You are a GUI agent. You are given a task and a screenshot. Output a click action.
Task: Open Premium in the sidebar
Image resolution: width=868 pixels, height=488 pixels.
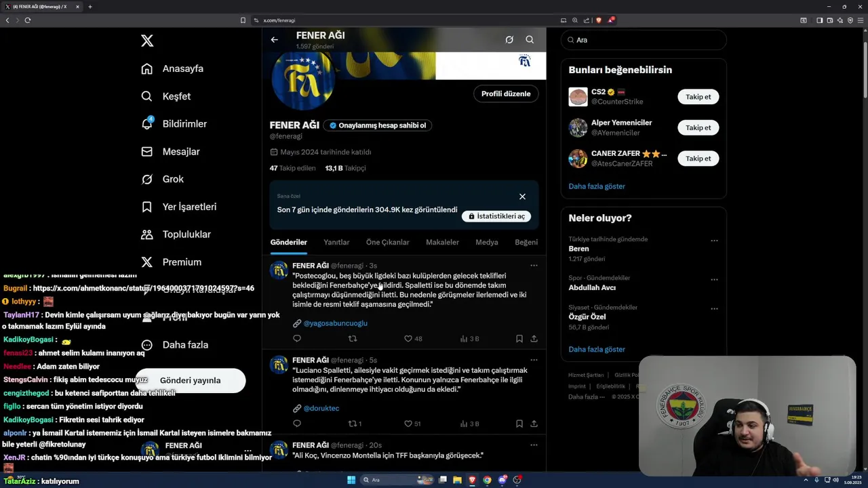171,262
